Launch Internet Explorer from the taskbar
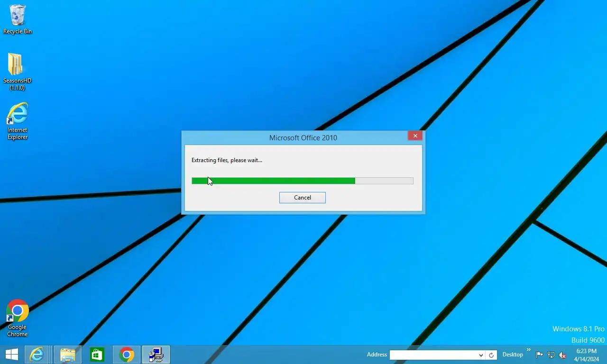The width and height of the screenshot is (607, 364). tap(37, 355)
